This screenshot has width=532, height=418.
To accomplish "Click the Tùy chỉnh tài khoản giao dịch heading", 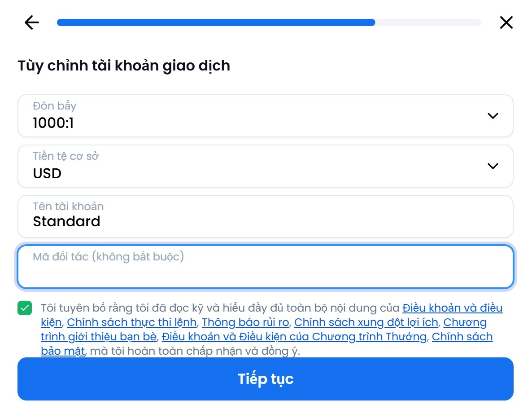I will [124, 66].
